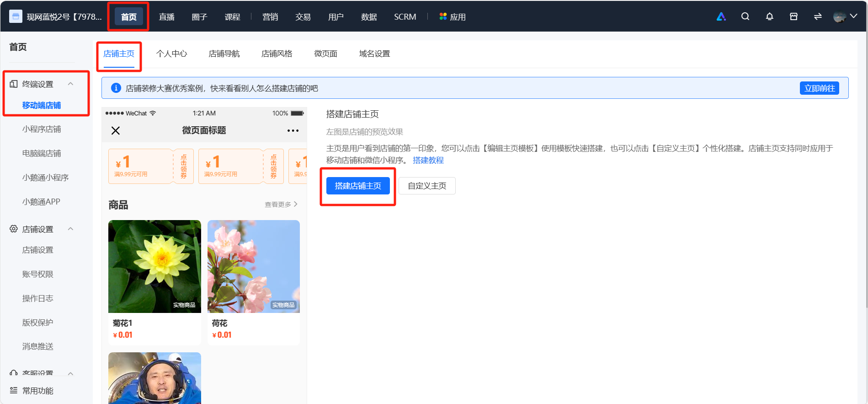Open 店铺设置 sub-item in sidebar

pyautogui.click(x=38, y=250)
